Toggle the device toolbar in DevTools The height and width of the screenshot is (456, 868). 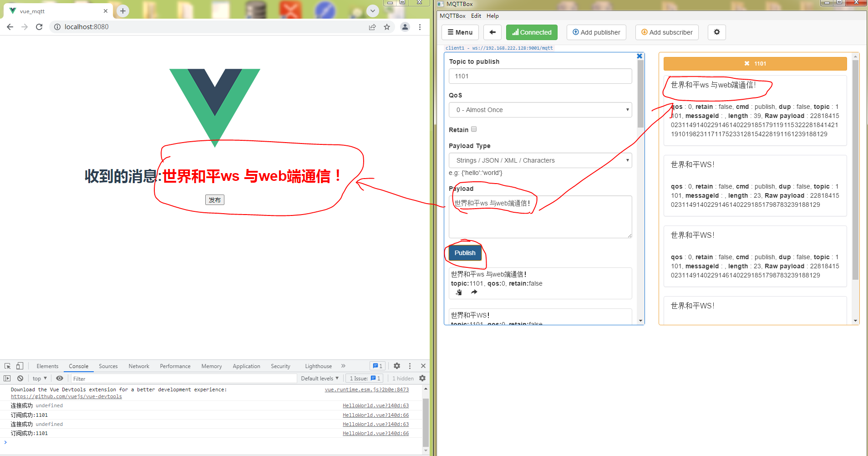(19, 366)
